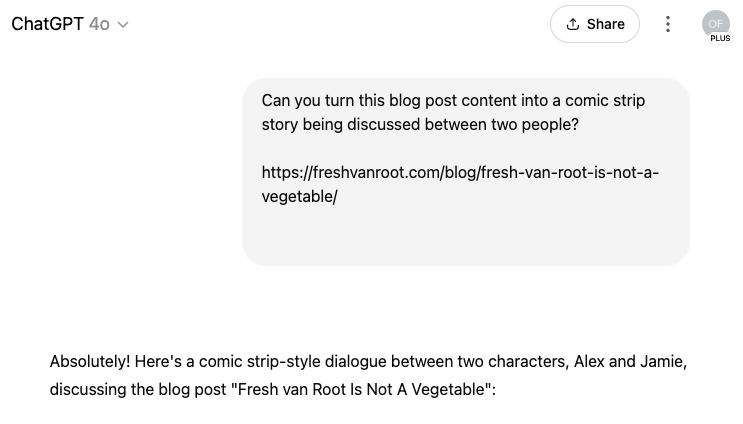This screenshot has width=743, height=424.
Task: Click the 'story being discussed between two people?' line
Action: (x=420, y=125)
